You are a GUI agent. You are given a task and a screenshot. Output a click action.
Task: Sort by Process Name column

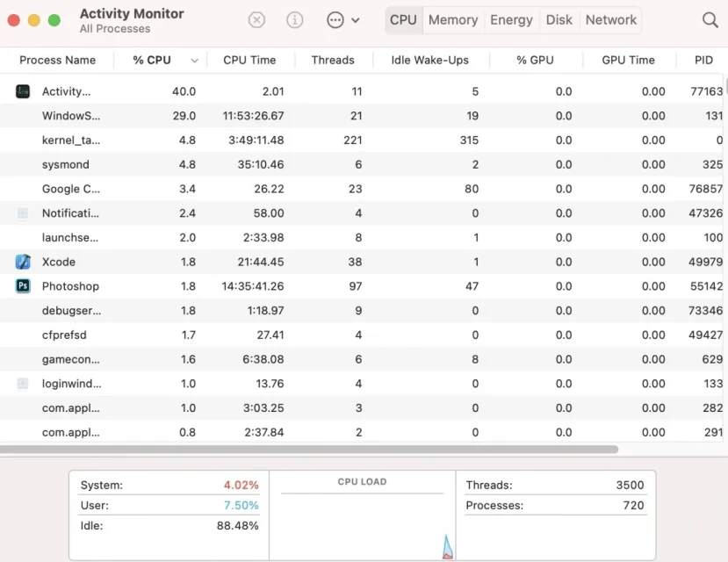[x=58, y=60]
